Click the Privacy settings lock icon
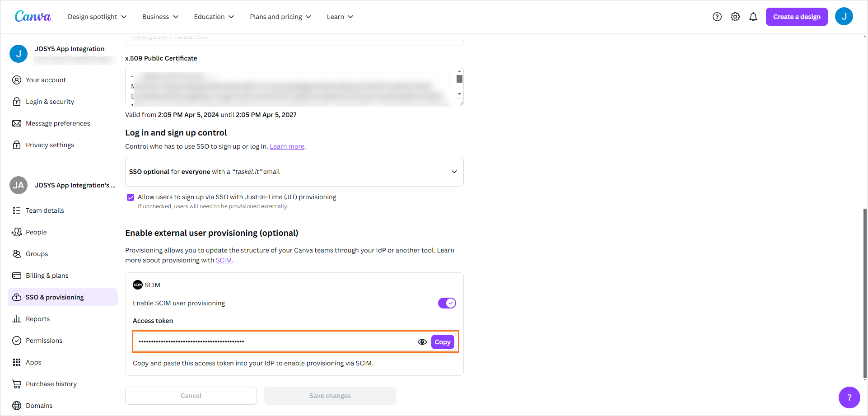Viewport: 868px width, 416px height. point(17,145)
